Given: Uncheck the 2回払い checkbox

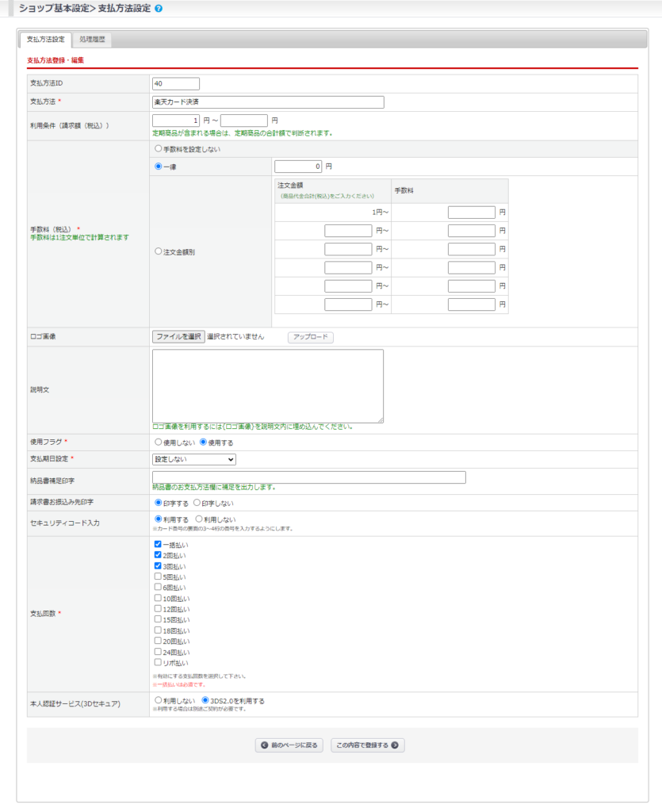Looking at the screenshot, I should pyautogui.click(x=158, y=556).
